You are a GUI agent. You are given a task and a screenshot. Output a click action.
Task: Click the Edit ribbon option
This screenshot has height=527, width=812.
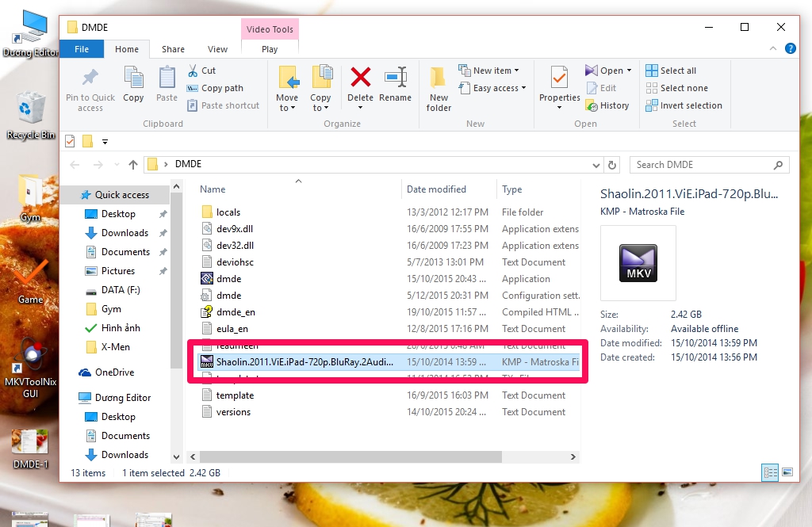point(601,88)
